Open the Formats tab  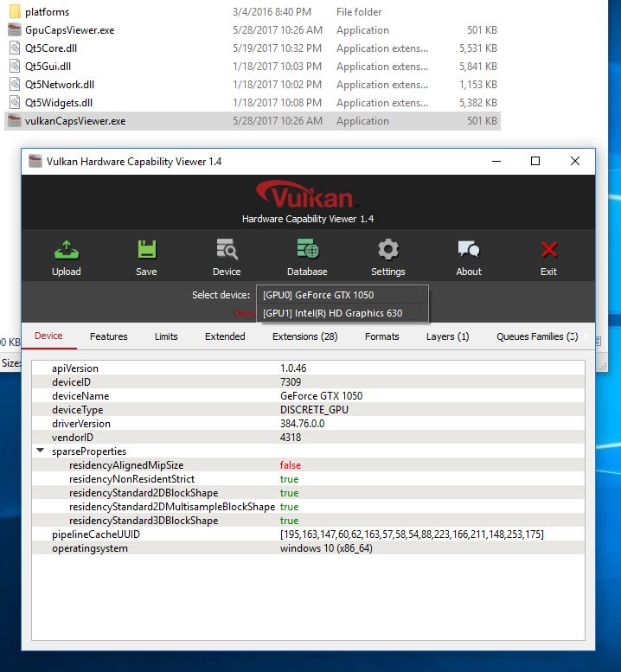coord(382,336)
